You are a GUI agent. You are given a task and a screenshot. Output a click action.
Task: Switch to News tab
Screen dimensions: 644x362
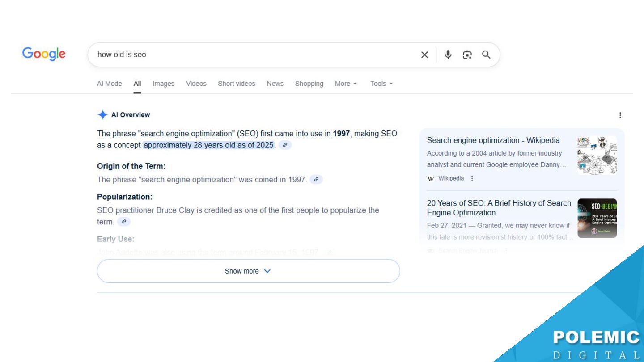point(275,84)
